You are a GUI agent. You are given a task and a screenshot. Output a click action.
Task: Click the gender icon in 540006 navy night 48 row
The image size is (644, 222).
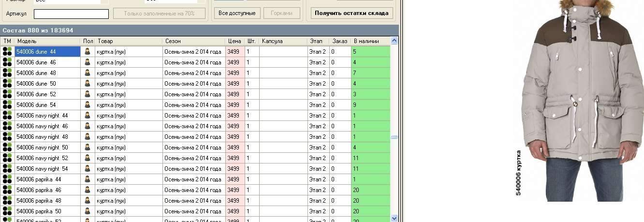tap(88, 136)
